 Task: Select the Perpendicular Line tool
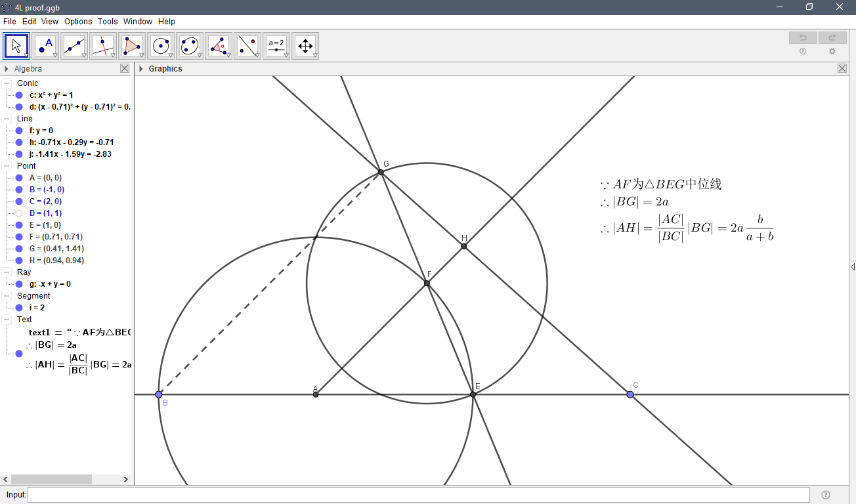(103, 45)
